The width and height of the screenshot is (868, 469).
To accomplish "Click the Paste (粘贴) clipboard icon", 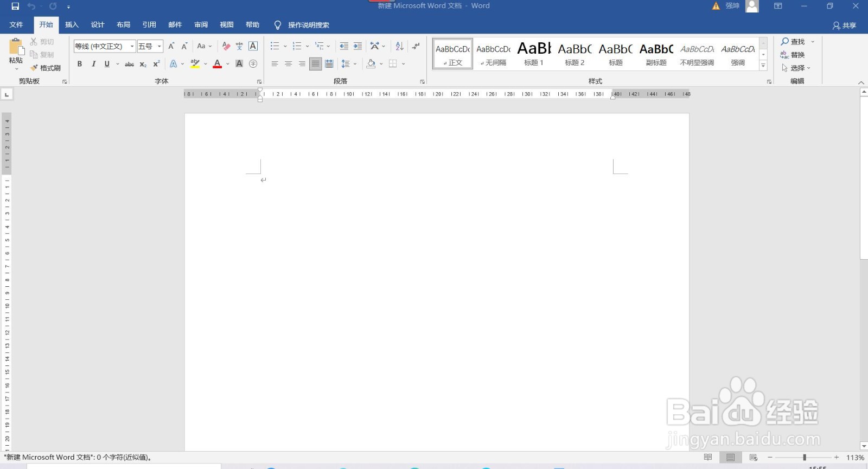I will click(16, 47).
